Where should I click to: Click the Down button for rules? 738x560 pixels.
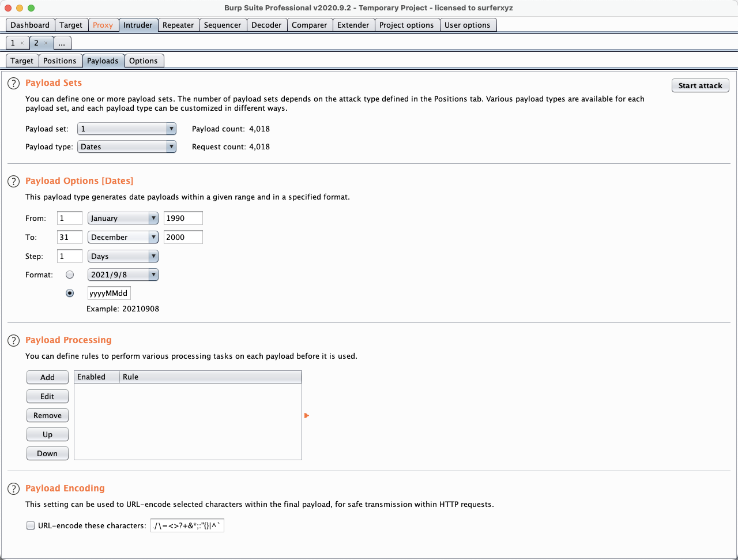47,453
